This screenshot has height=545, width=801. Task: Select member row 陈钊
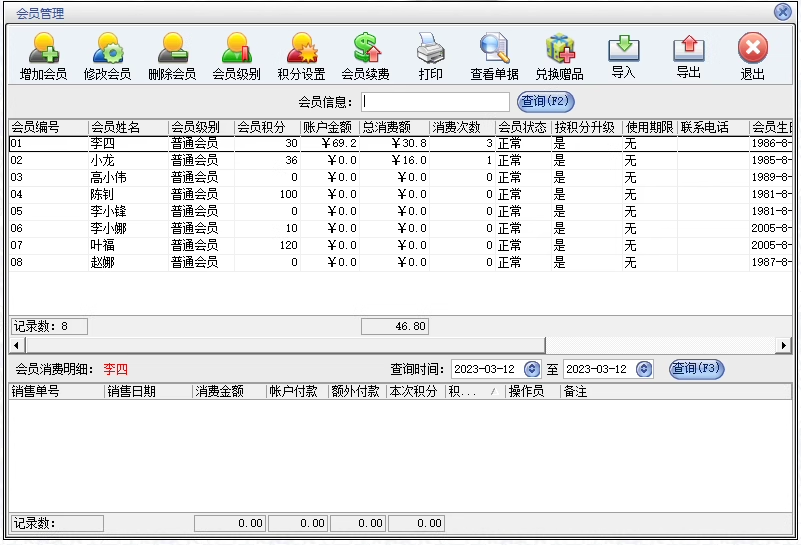point(400,194)
